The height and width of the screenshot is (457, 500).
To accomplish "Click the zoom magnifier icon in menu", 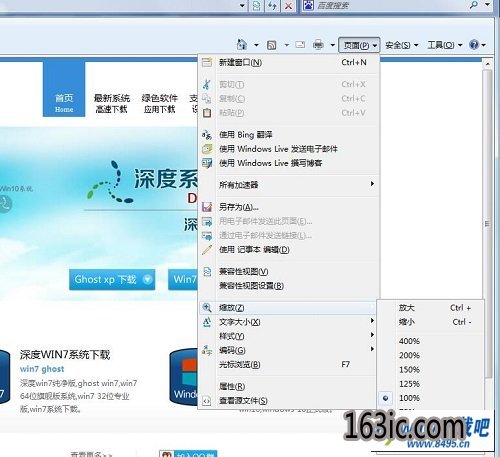I will [207, 307].
